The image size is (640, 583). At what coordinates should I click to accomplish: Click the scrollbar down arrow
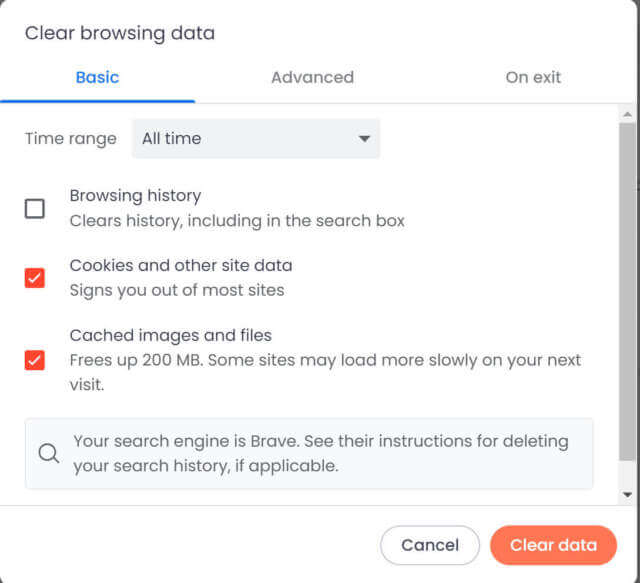(x=627, y=495)
